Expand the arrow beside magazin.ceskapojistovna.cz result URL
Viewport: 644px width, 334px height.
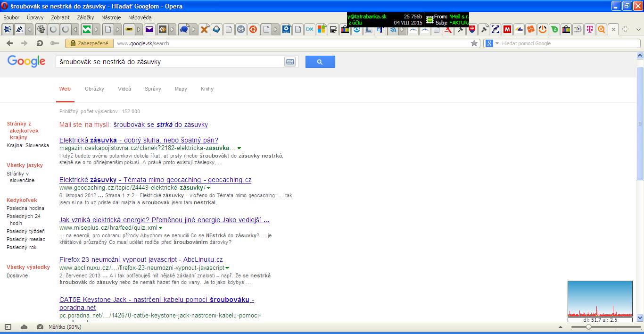tap(239, 148)
